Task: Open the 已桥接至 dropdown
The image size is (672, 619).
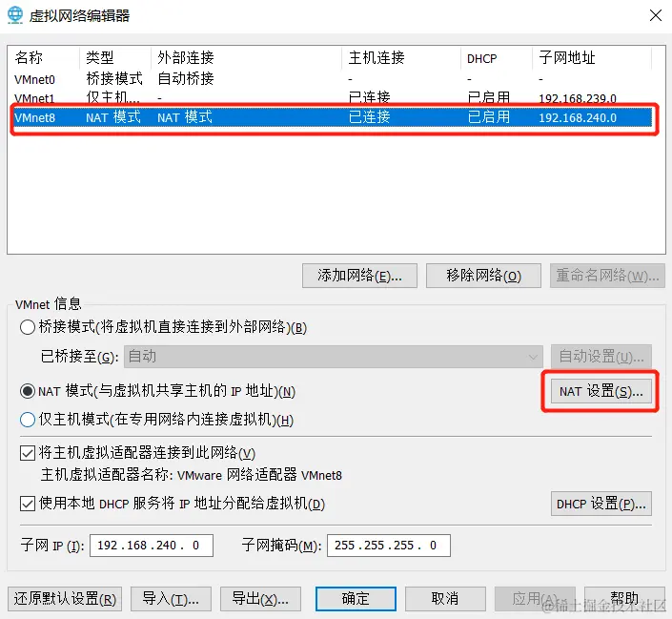Action: [x=334, y=357]
